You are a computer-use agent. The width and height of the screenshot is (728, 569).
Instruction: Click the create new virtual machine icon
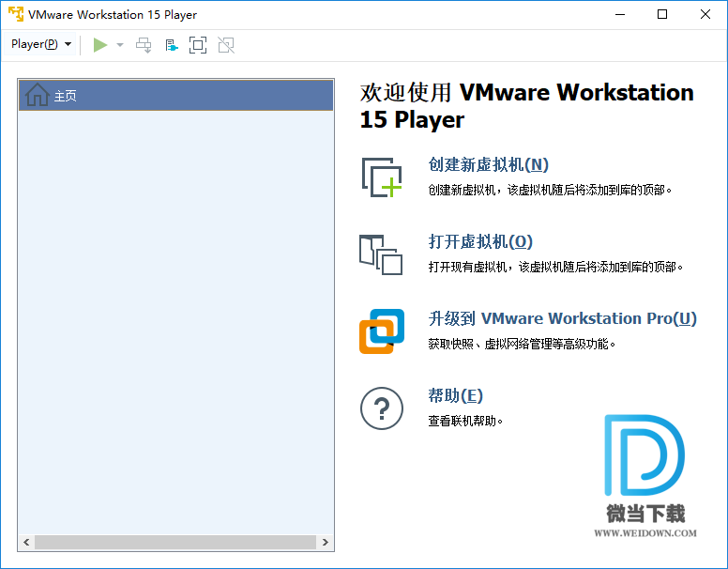pyautogui.click(x=382, y=177)
